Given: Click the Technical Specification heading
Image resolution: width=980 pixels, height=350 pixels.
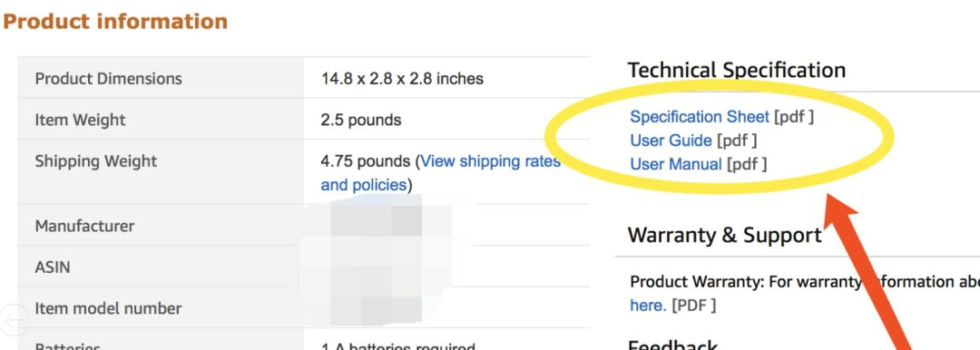Looking at the screenshot, I should coord(736,70).
